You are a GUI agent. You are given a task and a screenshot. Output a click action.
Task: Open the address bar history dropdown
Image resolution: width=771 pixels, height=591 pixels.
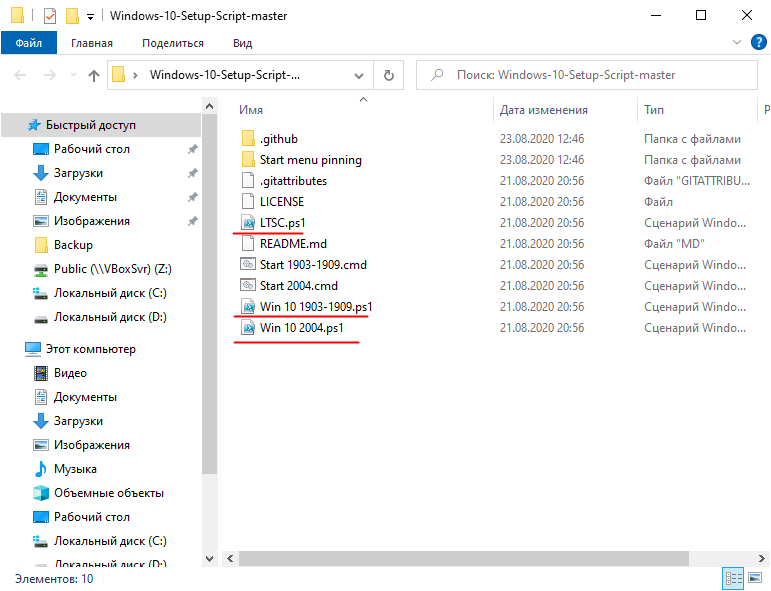[359, 76]
